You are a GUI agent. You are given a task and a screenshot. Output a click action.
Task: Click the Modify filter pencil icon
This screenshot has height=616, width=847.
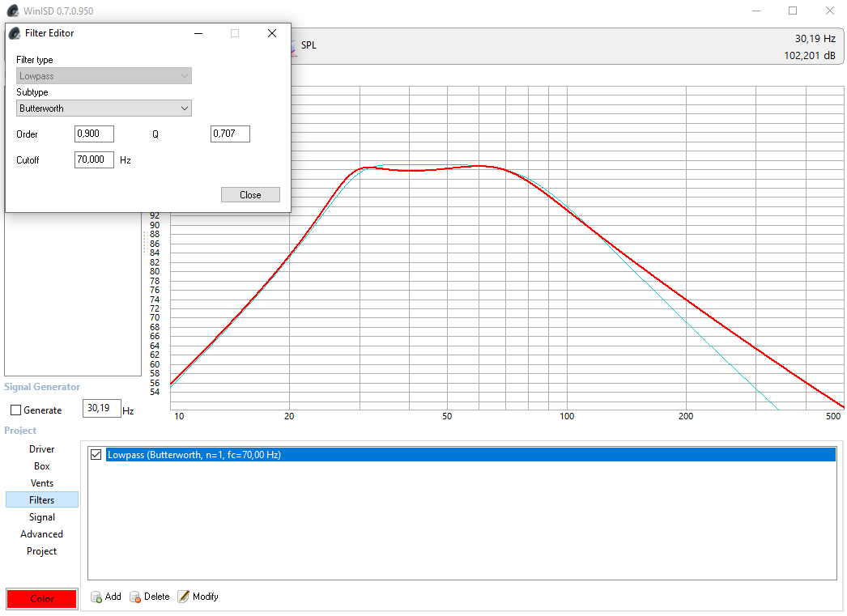pos(184,597)
